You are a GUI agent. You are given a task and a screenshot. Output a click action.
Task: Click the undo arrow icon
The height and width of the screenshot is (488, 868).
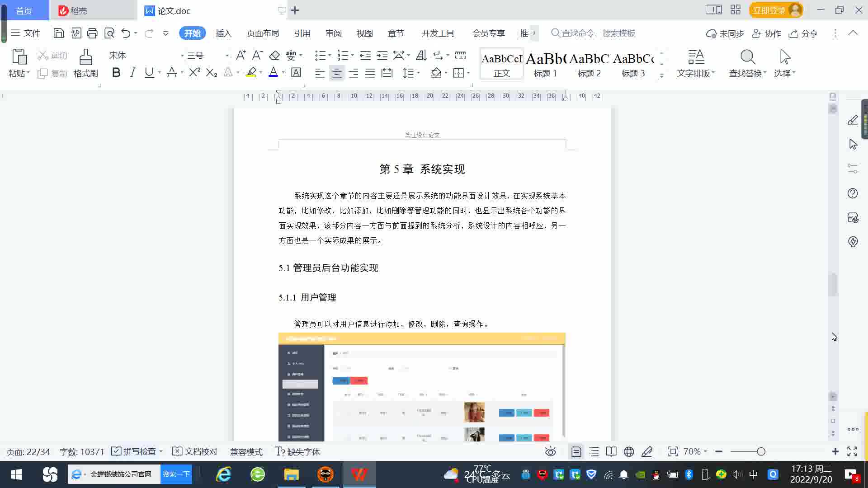click(126, 33)
